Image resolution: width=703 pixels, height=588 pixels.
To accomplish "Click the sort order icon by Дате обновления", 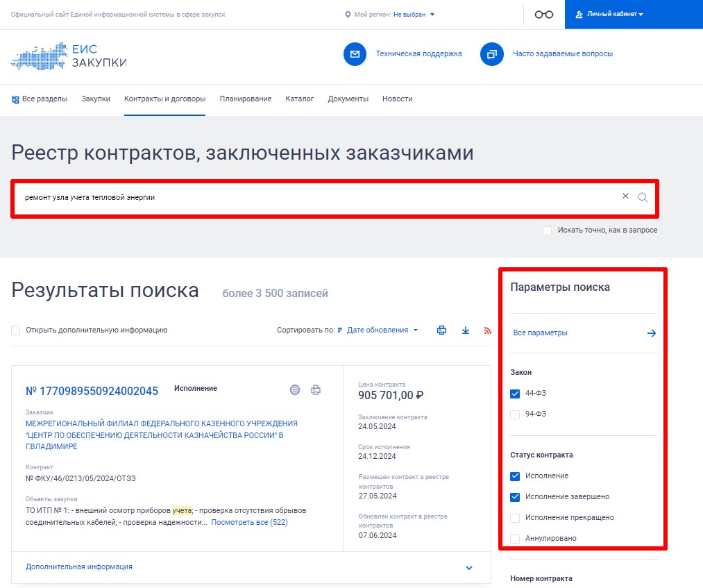I will point(340,330).
